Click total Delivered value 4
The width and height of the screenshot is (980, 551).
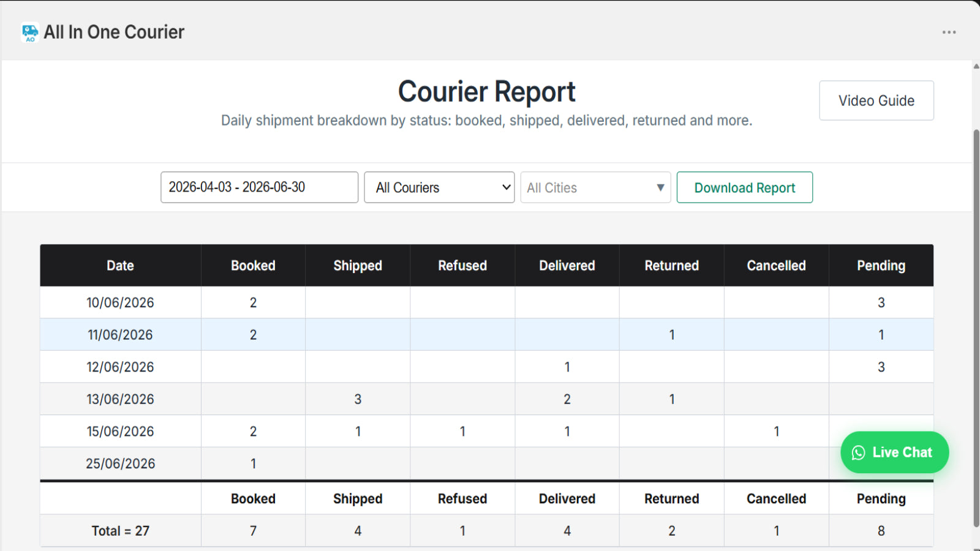pos(567,531)
